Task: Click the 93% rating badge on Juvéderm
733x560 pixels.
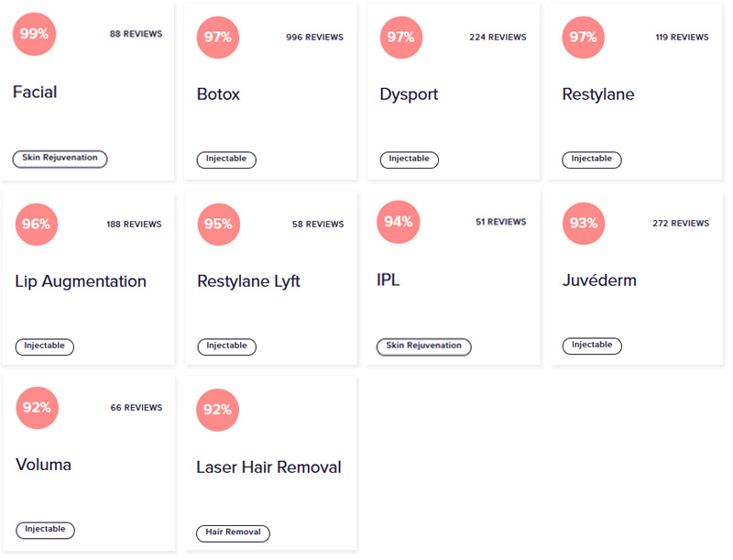Action: (584, 224)
